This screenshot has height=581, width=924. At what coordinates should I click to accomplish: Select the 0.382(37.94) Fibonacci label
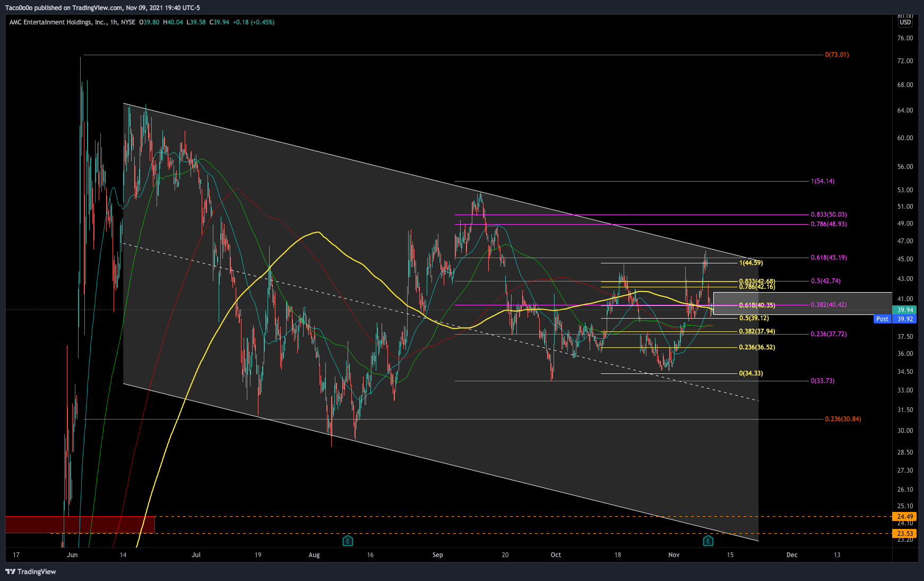[757, 331]
